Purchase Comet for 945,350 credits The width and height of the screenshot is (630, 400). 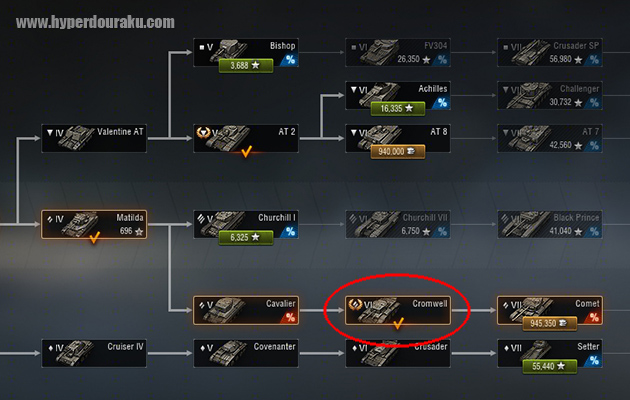click(x=550, y=323)
